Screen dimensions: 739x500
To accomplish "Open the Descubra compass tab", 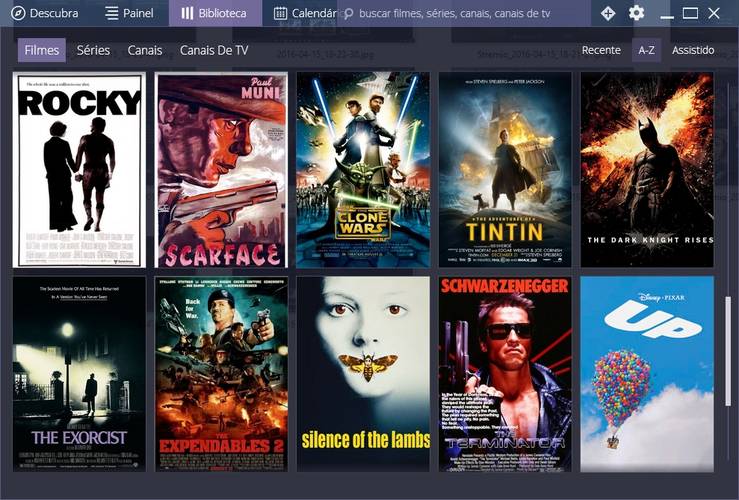I will click(45, 13).
